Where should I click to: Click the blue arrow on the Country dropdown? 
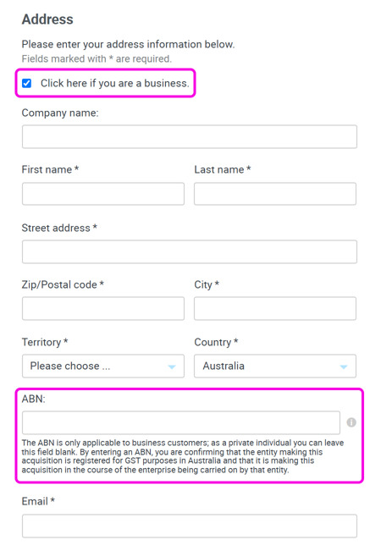pos(344,366)
